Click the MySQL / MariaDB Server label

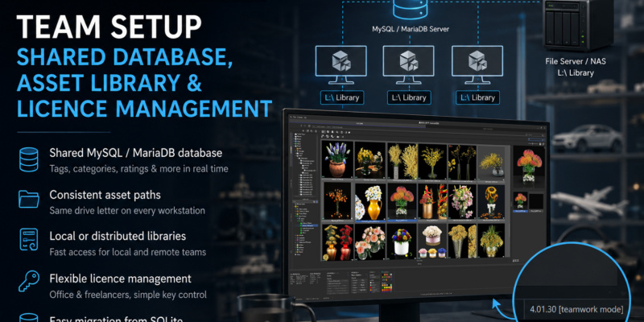411,29
